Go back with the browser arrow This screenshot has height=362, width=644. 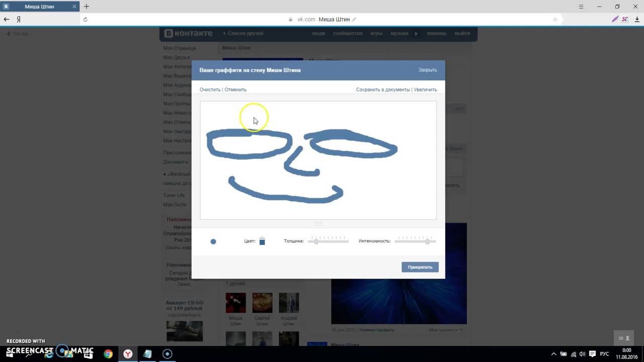click(7, 19)
